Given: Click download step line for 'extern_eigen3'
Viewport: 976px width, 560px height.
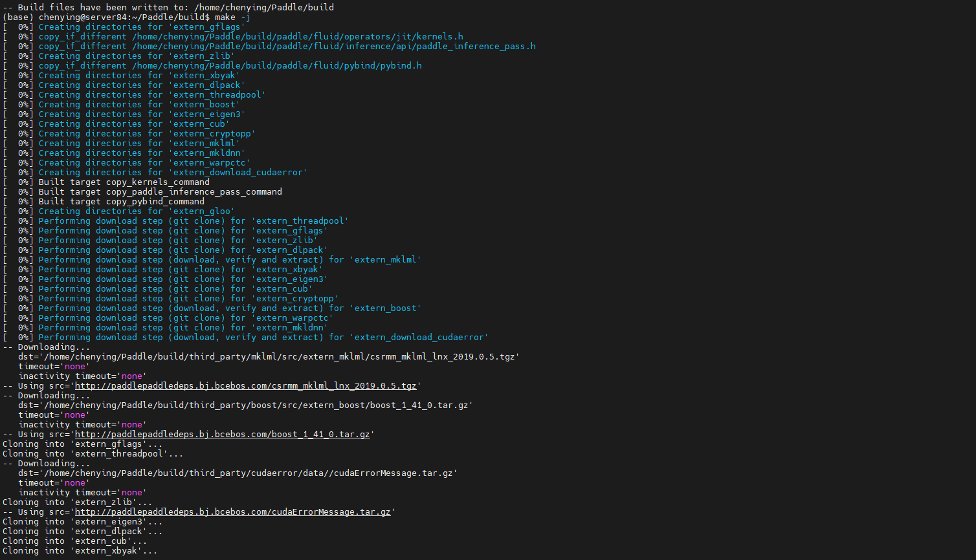Looking at the screenshot, I should pos(166,279).
